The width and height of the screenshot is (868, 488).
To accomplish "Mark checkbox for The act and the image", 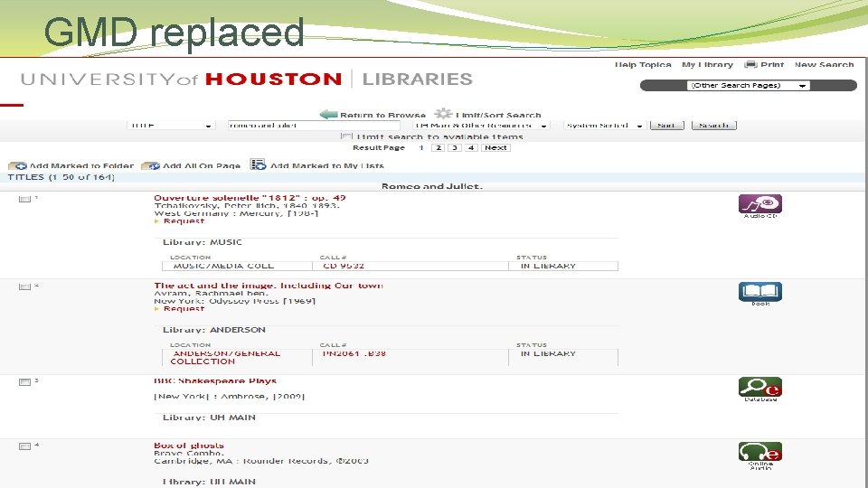I will coord(24,286).
